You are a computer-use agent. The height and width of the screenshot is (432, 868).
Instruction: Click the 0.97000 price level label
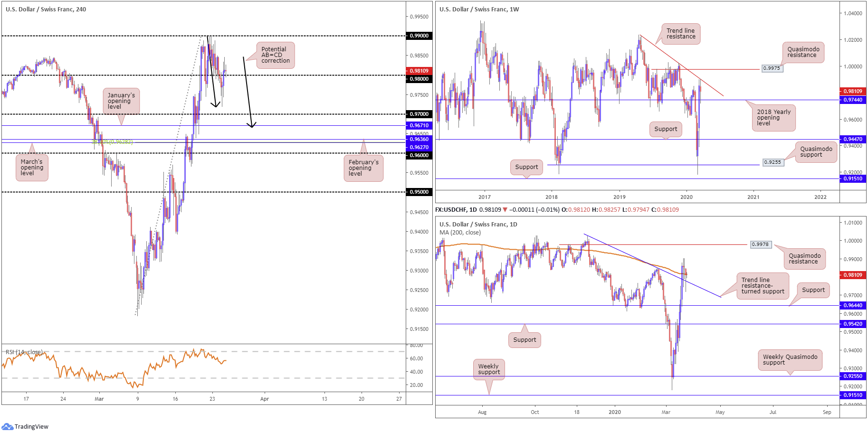tap(419, 114)
